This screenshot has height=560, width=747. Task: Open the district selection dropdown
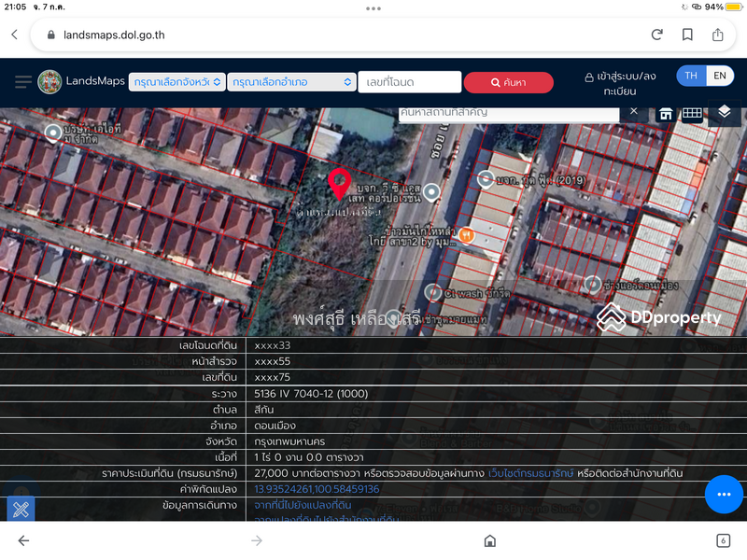(292, 82)
